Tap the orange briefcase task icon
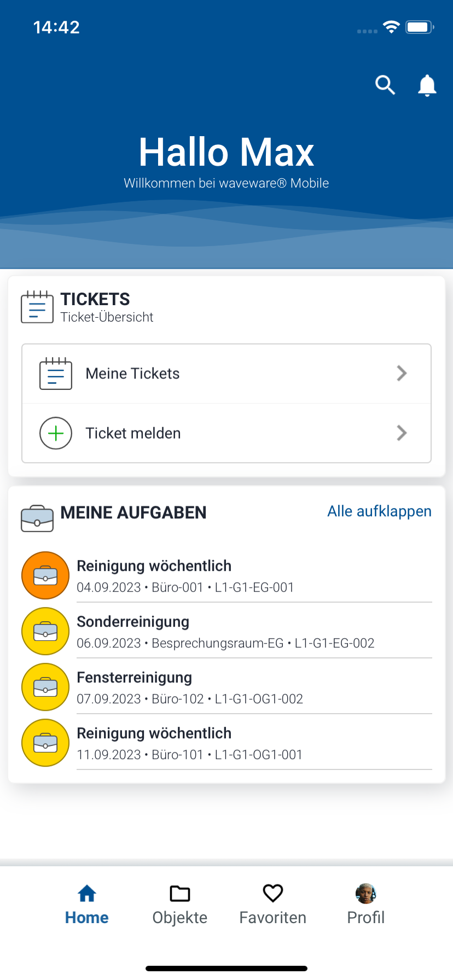The width and height of the screenshot is (453, 980). (x=45, y=576)
